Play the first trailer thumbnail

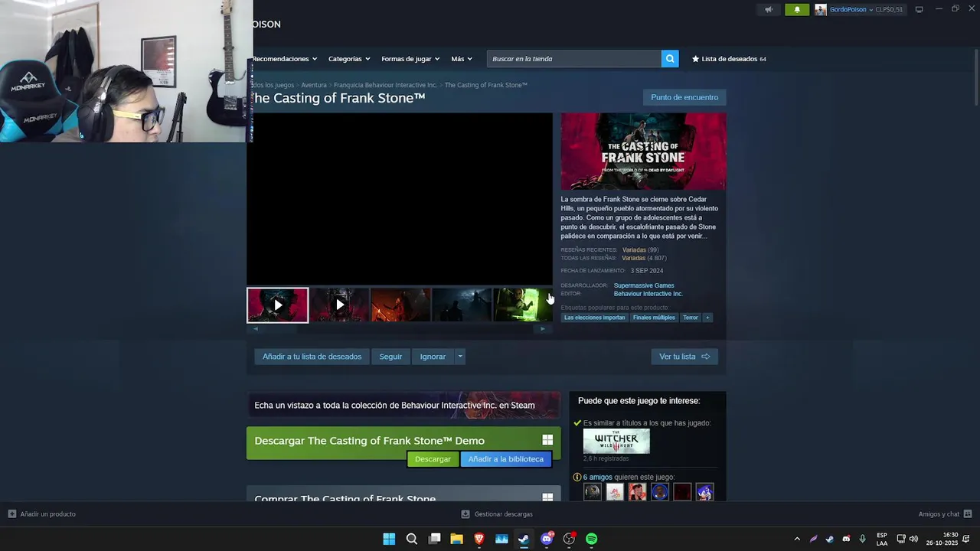point(277,305)
